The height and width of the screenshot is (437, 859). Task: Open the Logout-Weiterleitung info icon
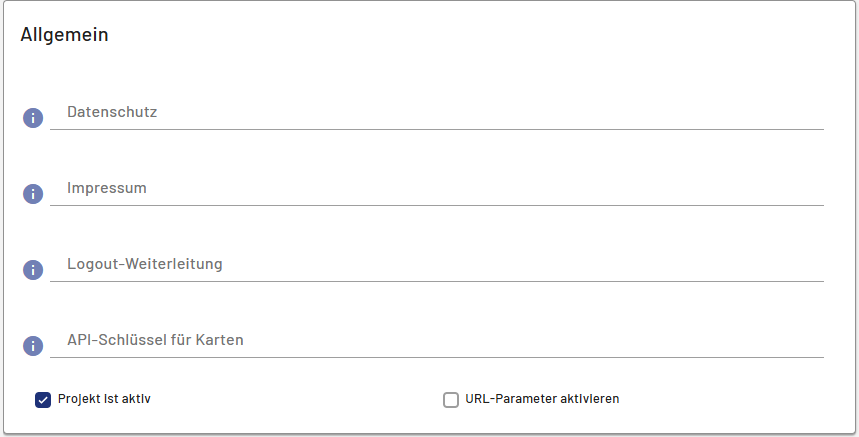33,270
